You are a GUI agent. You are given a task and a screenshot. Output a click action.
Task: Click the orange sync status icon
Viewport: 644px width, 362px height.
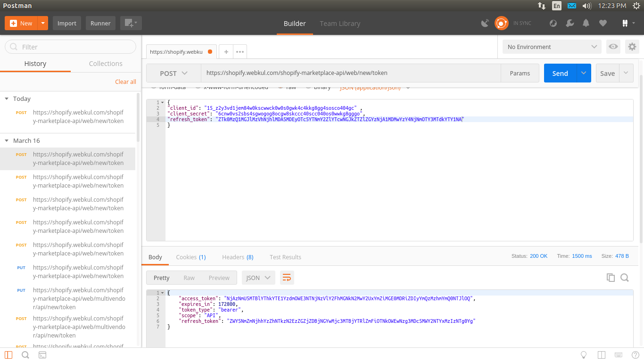click(501, 23)
